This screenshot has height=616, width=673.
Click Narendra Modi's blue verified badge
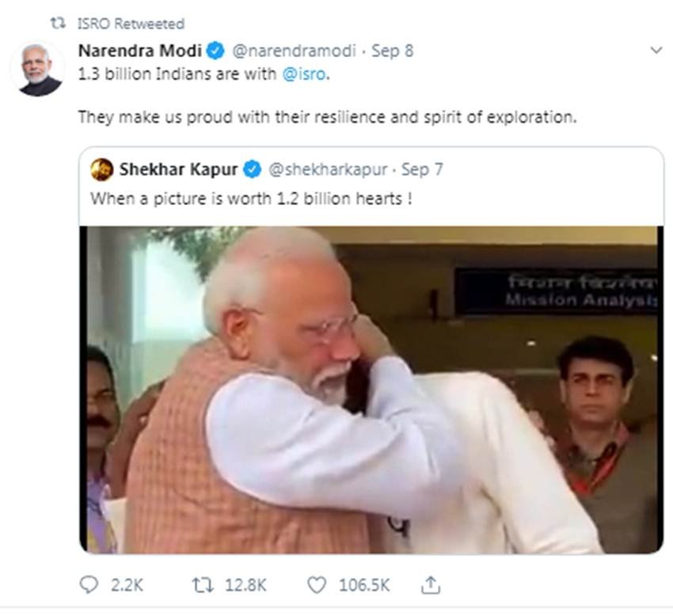pos(215,51)
